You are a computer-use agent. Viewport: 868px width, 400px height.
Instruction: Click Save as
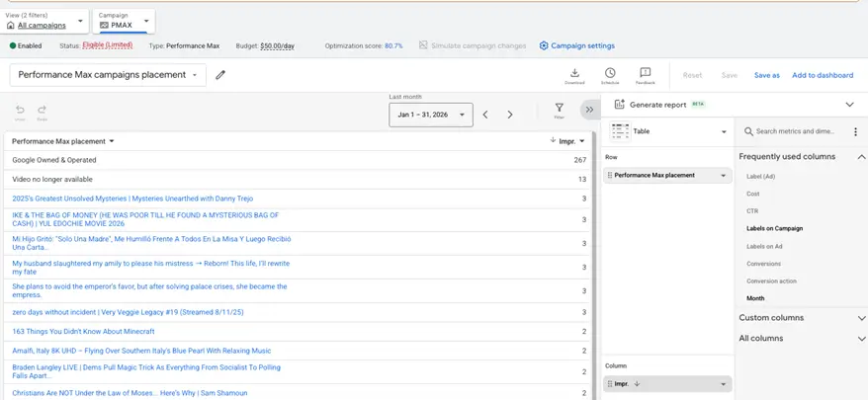tap(767, 75)
